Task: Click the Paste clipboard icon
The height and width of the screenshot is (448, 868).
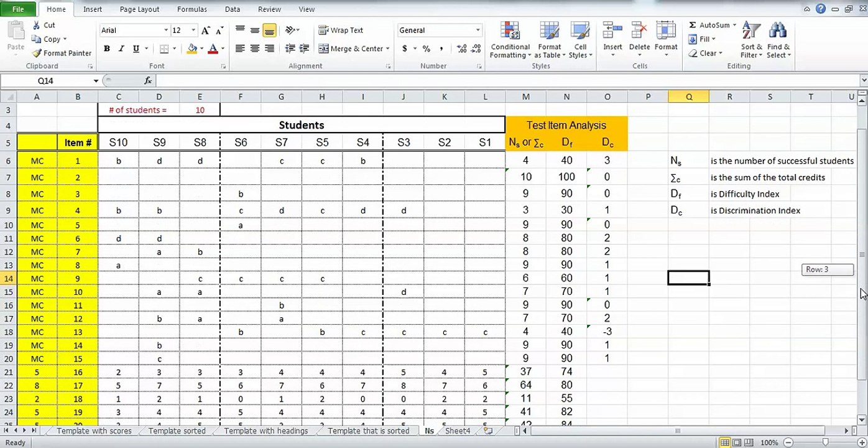Action: (x=16, y=31)
